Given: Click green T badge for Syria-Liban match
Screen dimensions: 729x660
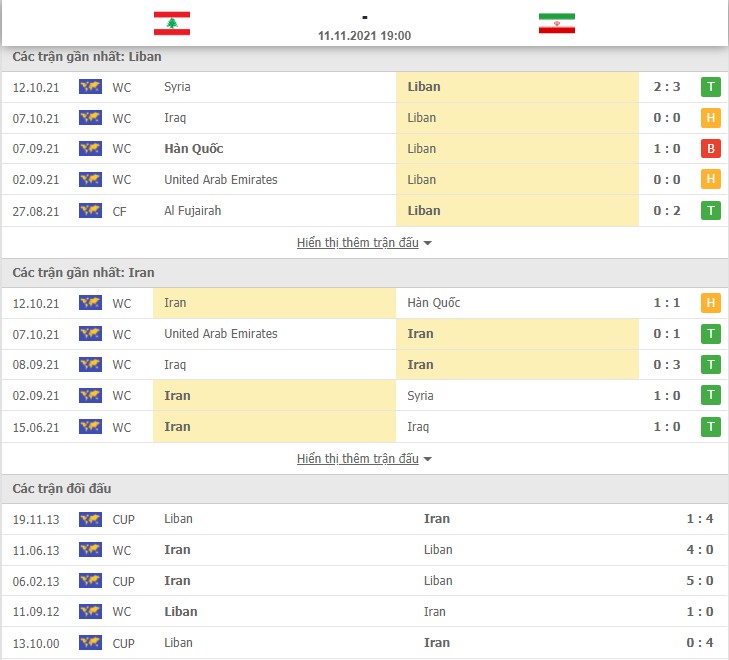Looking at the screenshot, I should (x=710, y=87).
